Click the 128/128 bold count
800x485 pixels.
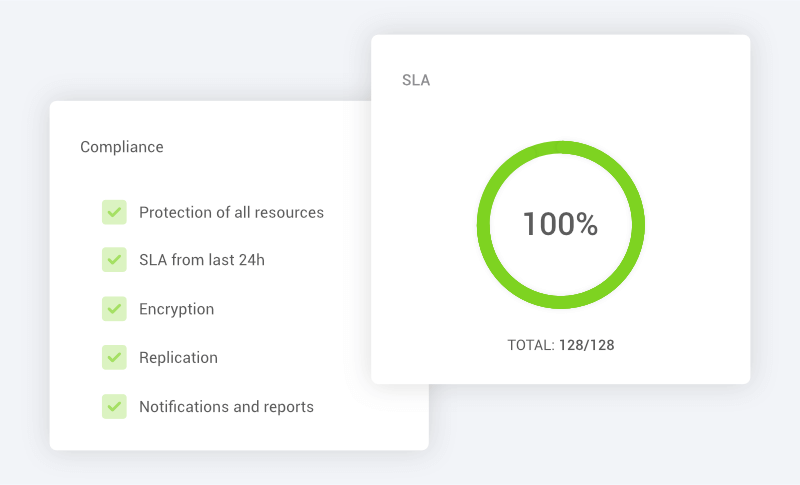587,345
